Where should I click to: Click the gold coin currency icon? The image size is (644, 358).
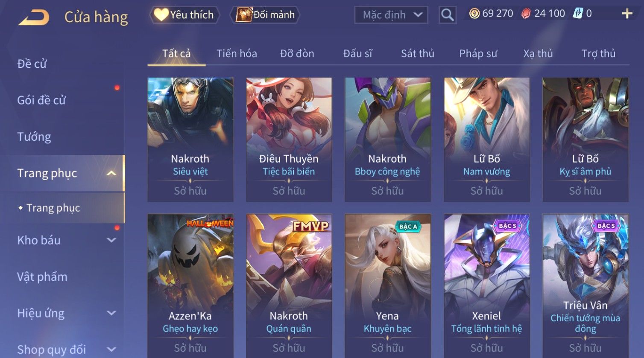(474, 14)
